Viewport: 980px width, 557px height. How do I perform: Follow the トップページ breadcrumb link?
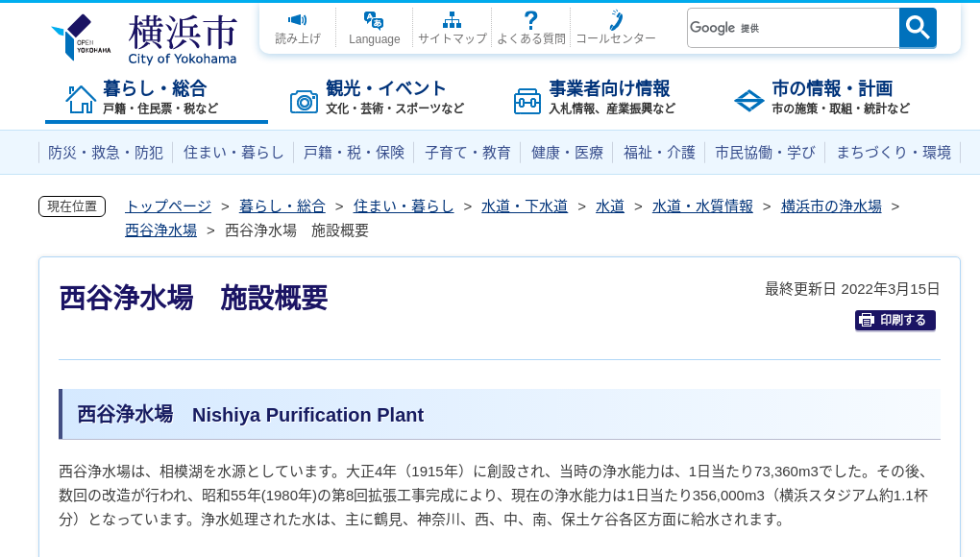[x=168, y=206]
